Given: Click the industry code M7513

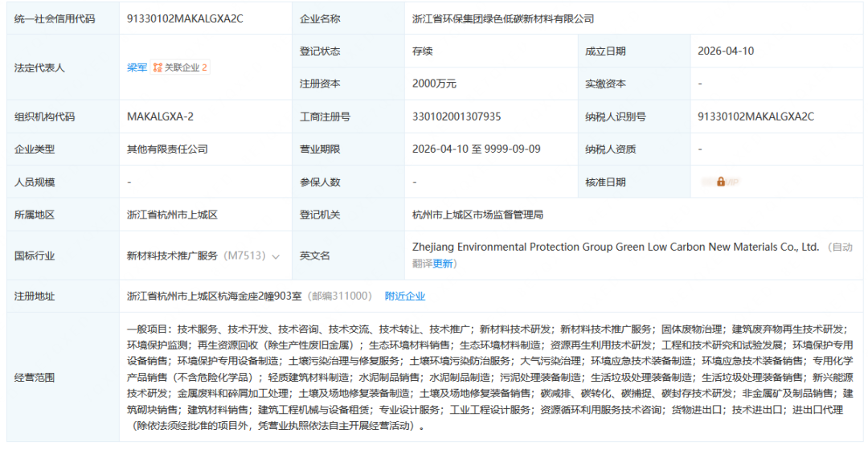Looking at the screenshot, I should pos(244,256).
